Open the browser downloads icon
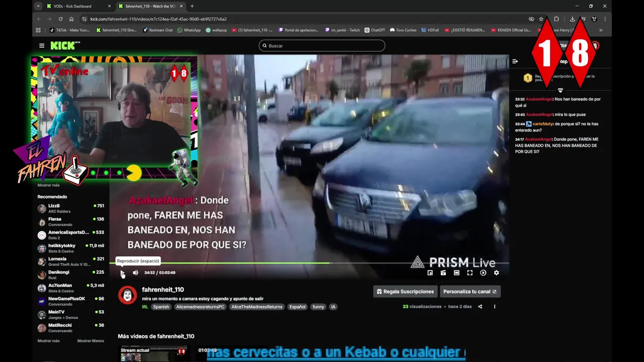 [x=572, y=19]
